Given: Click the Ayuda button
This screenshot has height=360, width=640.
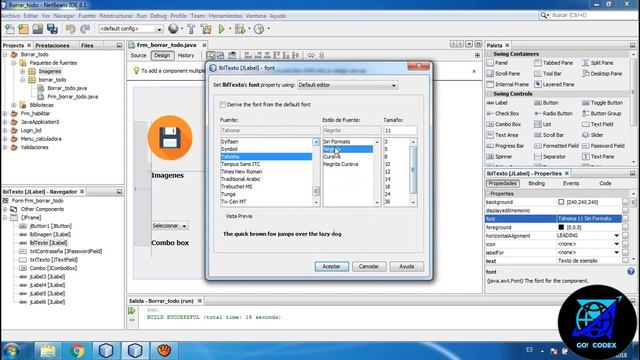Looking at the screenshot, I should (x=407, y=267).
